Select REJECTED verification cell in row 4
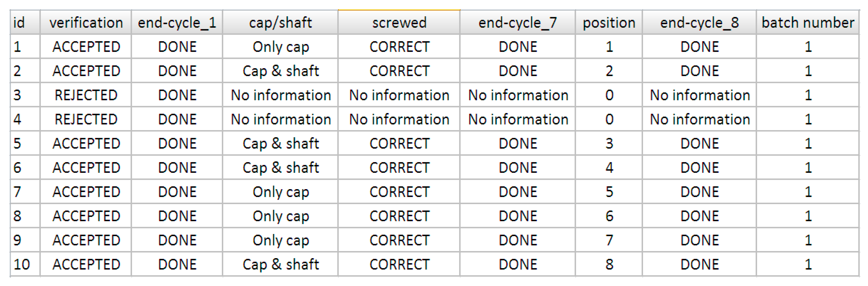Screen dimensions: 868x286 (x=86, y=120)
